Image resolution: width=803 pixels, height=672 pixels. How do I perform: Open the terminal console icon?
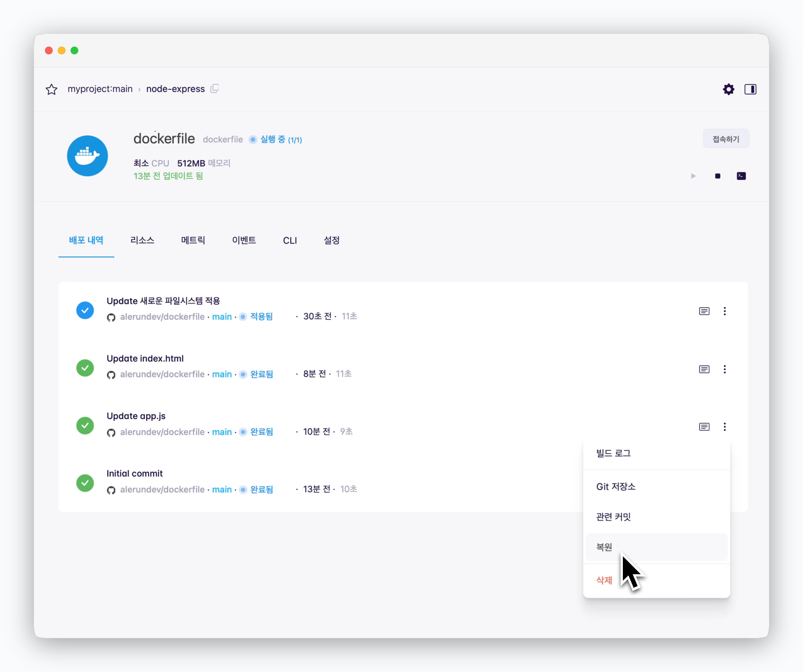741,176
